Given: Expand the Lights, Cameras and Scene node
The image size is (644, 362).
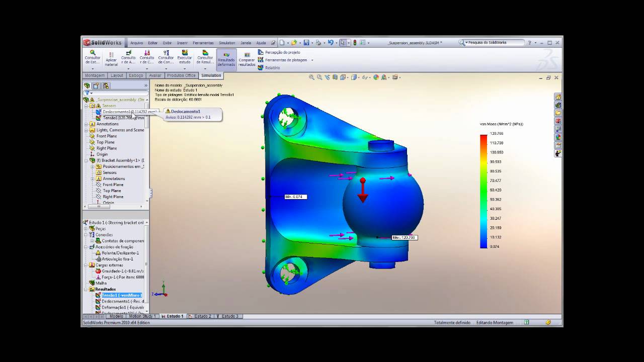Looking at the screenshot, I should [86, 130].
